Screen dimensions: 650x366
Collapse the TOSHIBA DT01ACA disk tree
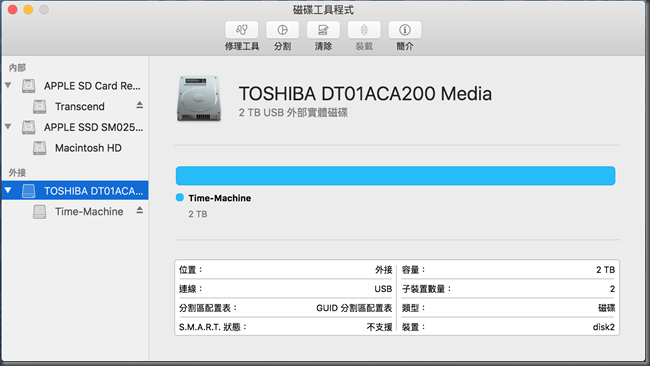tap(8, 190)
